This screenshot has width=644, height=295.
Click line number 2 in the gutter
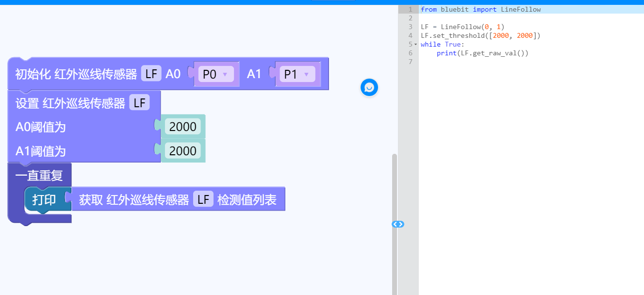[411, 18]
